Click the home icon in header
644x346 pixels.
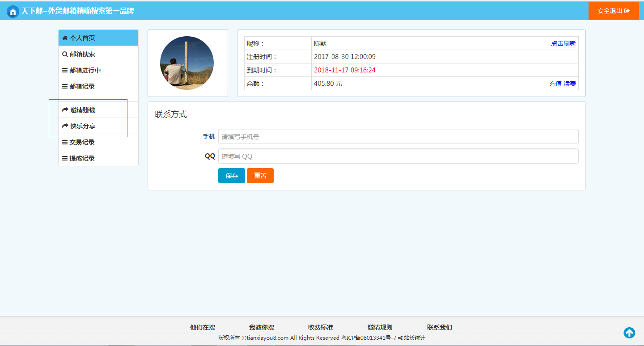(13, 12)
